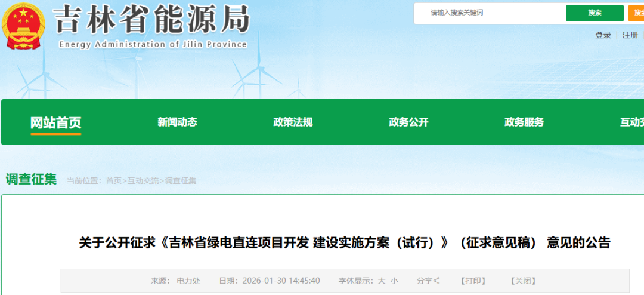Click the national emblem logo

pyautogui.click(x=24, y=27)
